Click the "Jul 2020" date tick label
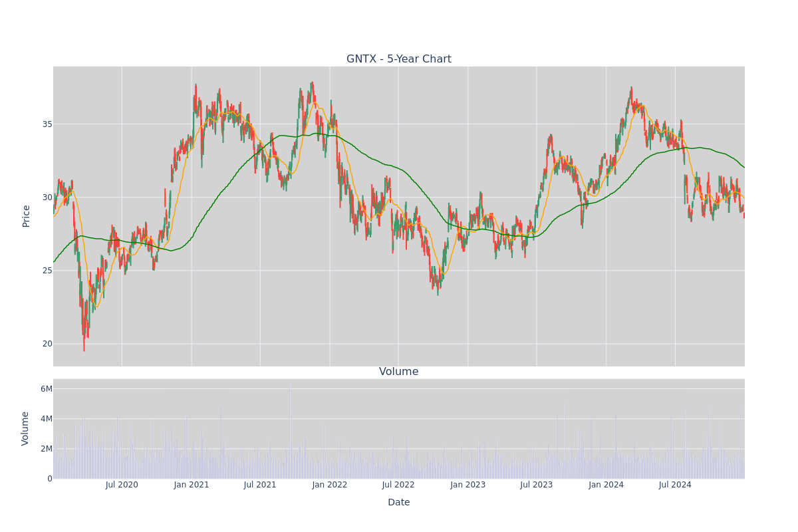 pyautogui.click(x=122, y=485)
